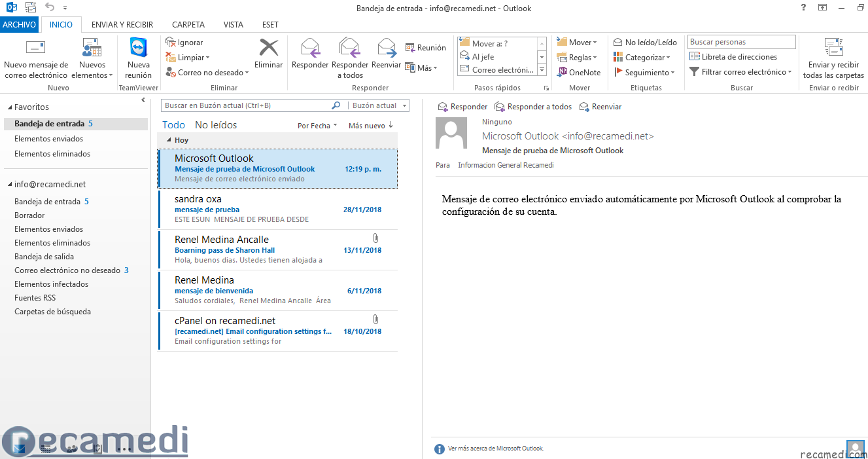Click Ignorar conversation button

click(184, 43)
